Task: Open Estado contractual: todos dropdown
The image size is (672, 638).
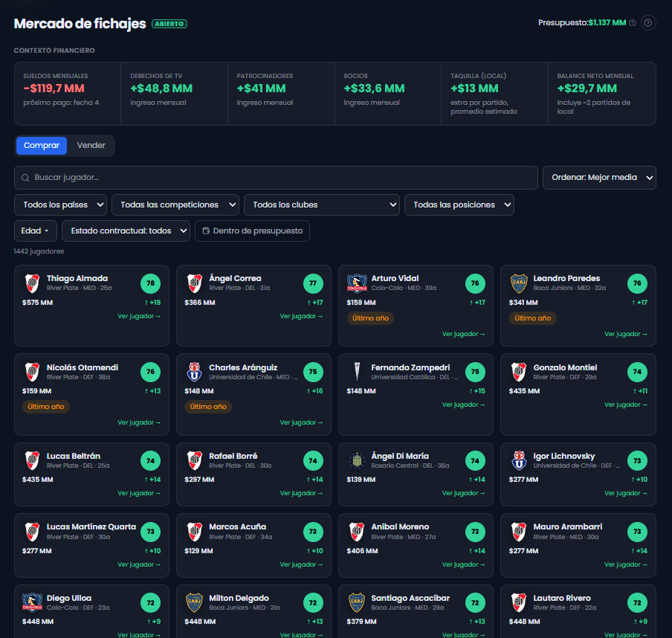Action: [126, 231]
